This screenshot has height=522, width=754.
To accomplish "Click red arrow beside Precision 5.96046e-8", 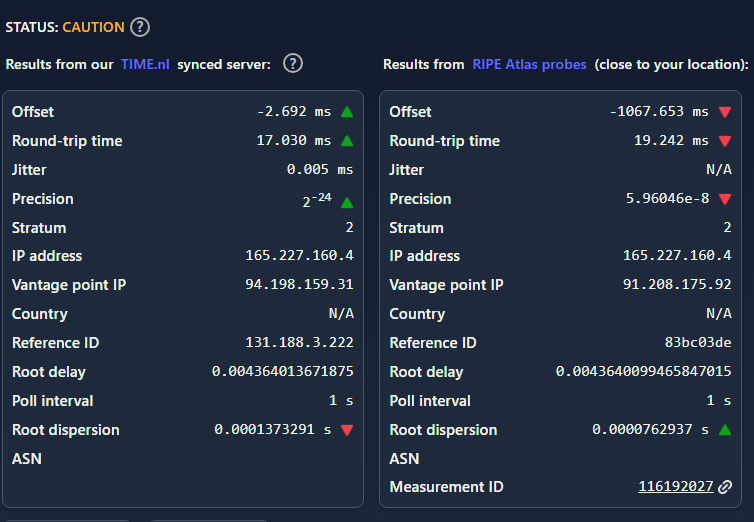I will (725, 199).
